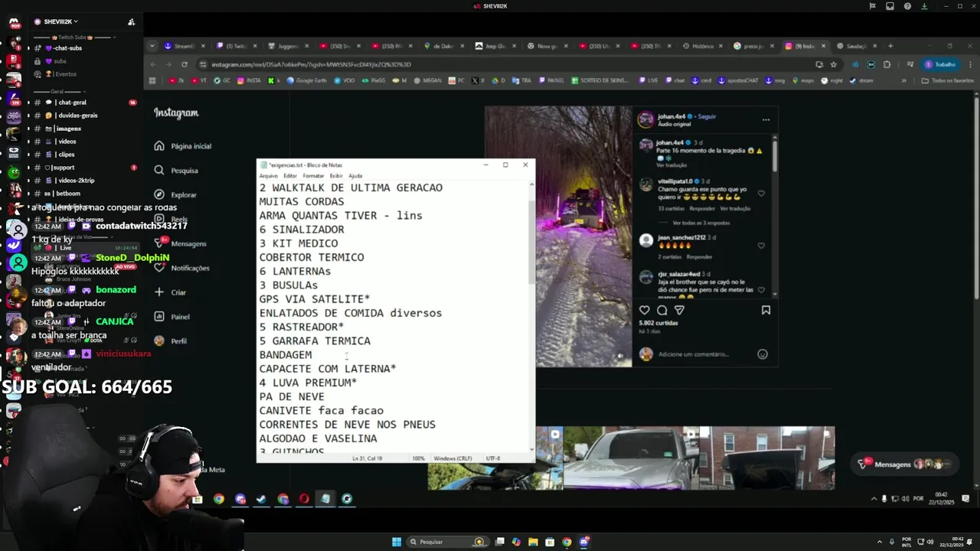Viewport: 980px width, 551px height.
Task: Click the Instagram Criar plus icon
Action: click(x=159, y=292)
